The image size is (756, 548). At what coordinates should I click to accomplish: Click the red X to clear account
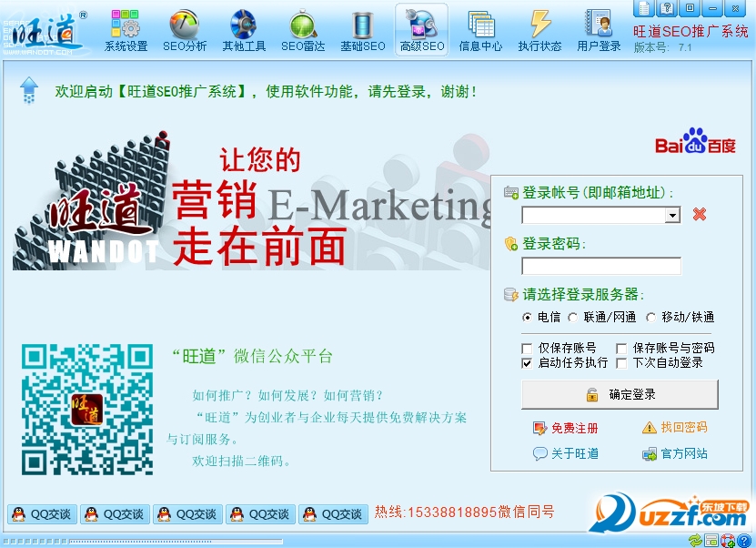pyautogui.click(x=699, y=214)
